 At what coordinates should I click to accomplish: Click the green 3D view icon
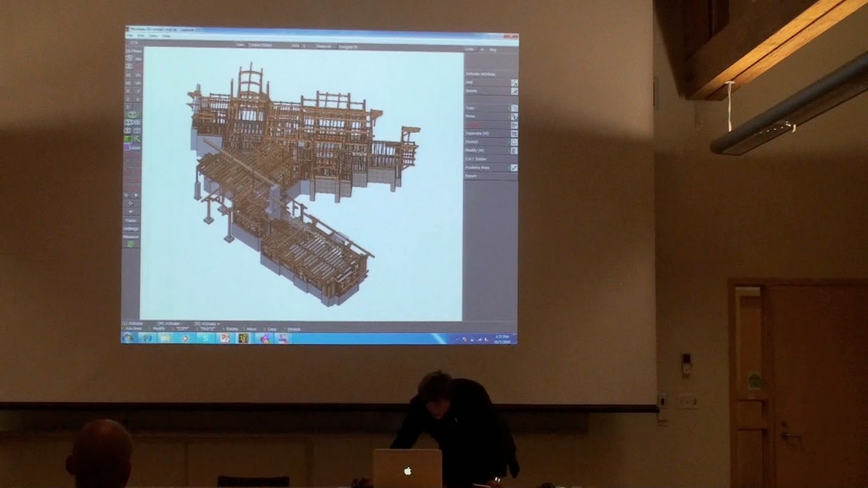(132, 115)
